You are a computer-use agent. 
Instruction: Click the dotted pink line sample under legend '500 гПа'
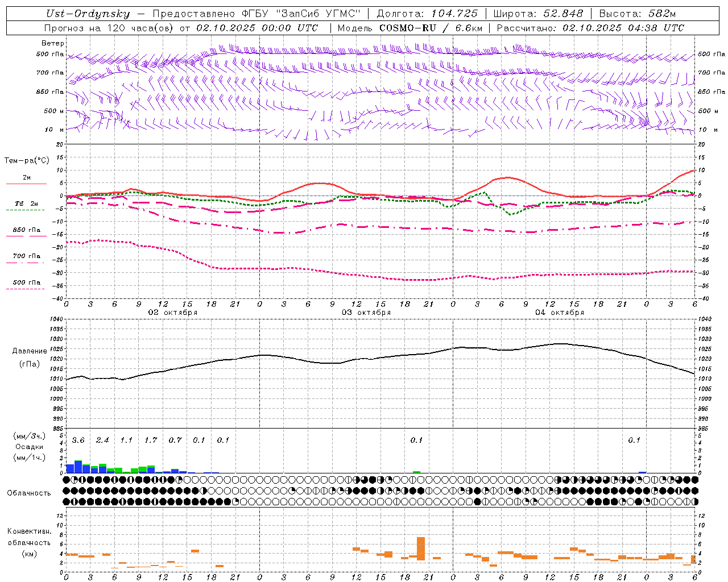click(x=26, y=289)
